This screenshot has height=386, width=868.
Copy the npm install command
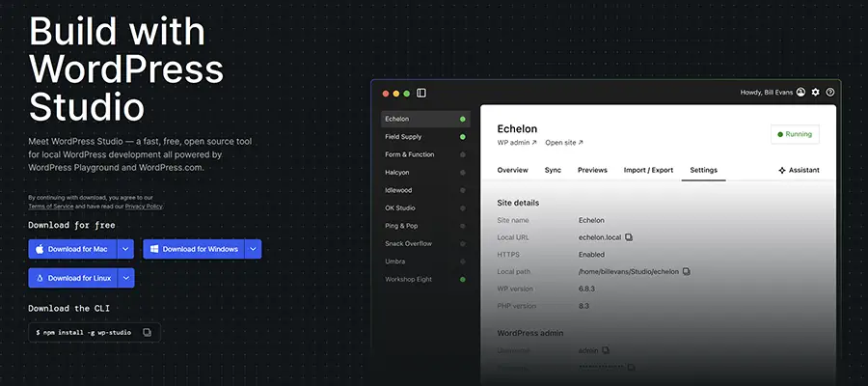147,332
